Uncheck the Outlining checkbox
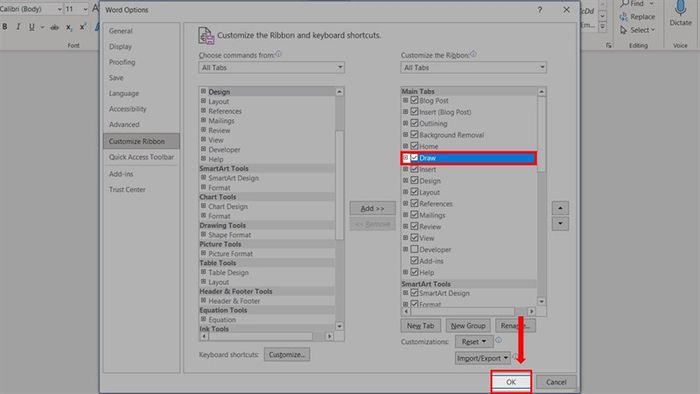 pos(414,123)
